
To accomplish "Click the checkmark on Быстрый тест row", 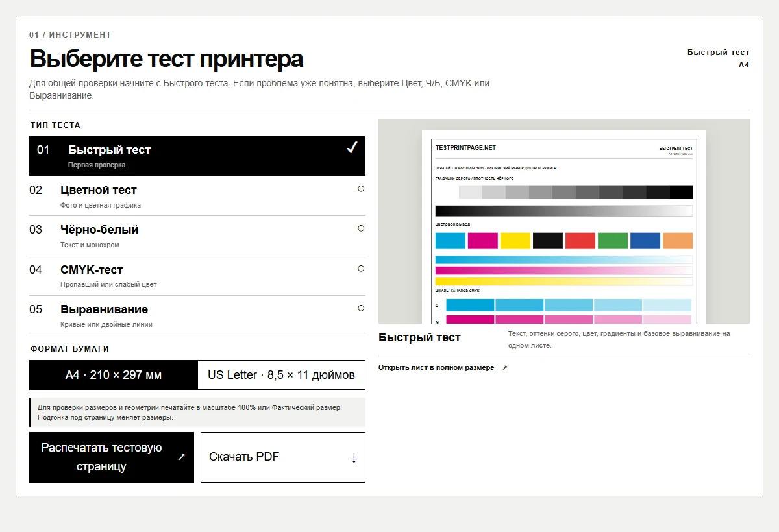I will tap(352, 149).
